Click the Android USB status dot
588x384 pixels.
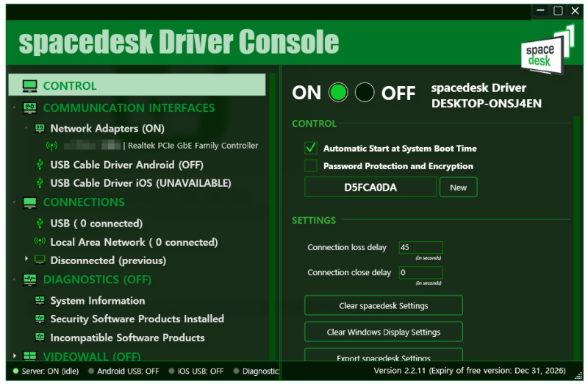click(90, 371)
